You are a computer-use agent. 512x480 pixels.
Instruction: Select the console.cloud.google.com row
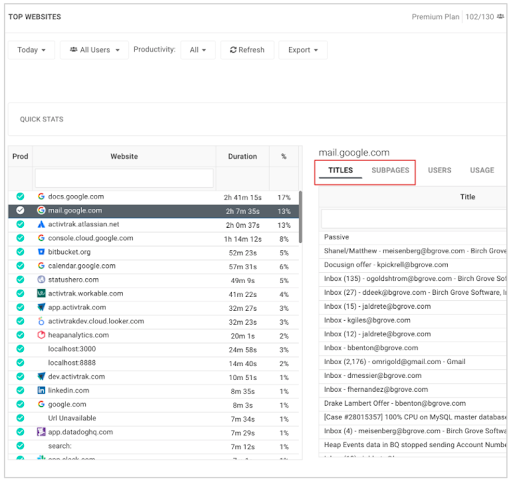154,238
